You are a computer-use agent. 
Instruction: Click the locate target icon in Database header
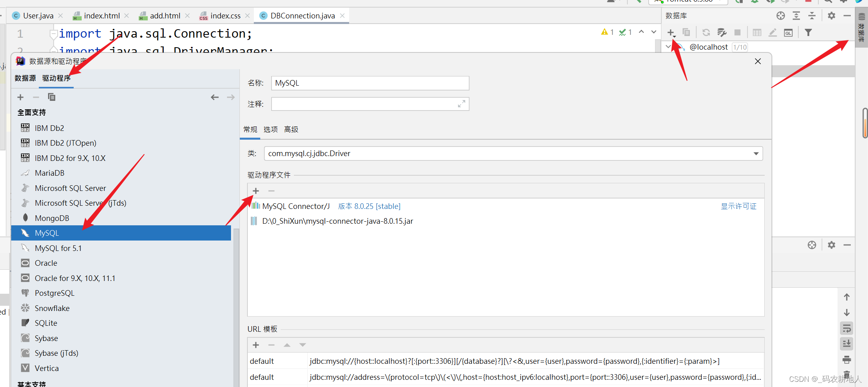coord(781,16)
